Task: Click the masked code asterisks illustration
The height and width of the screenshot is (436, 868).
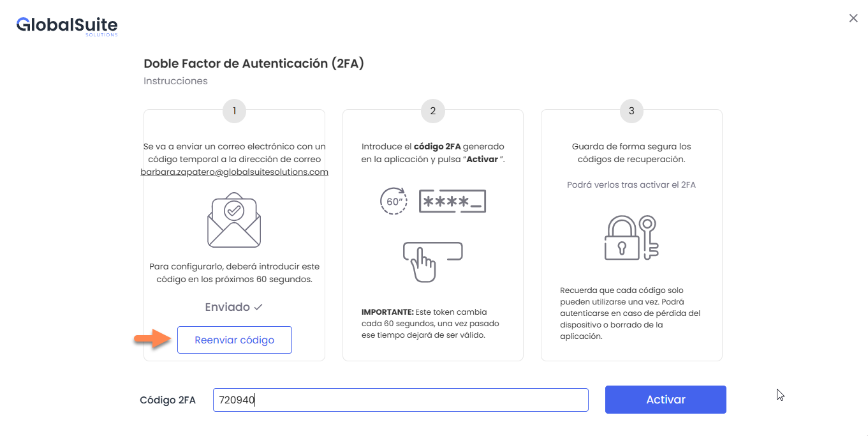Action: point(452,201)
